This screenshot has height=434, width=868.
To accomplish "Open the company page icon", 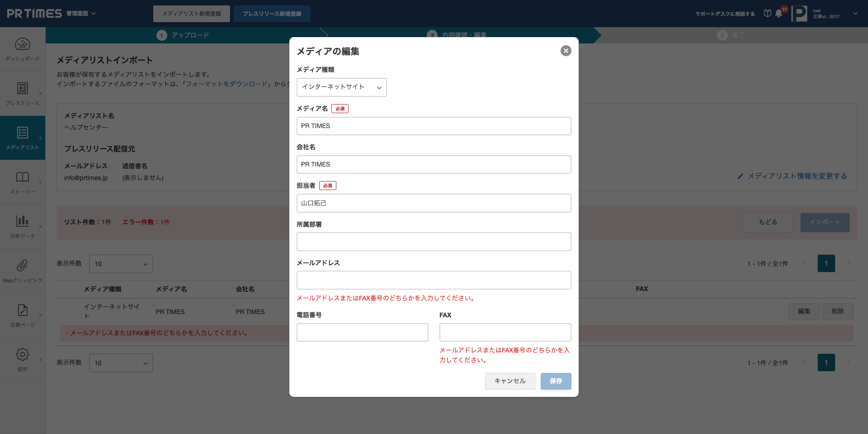I will pos(23,310).
